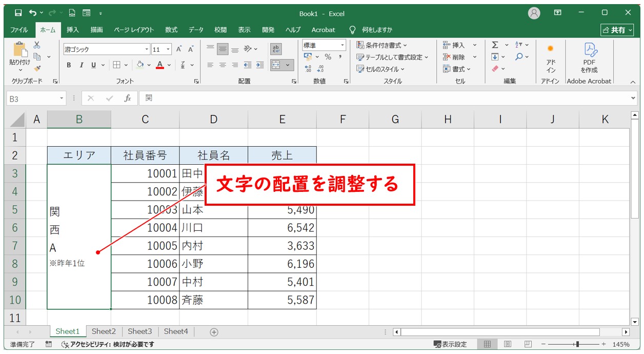This screenshot has height=354, width=644.
Task: Set vertical alignment to bottom
Action: [x=235, y=49]
